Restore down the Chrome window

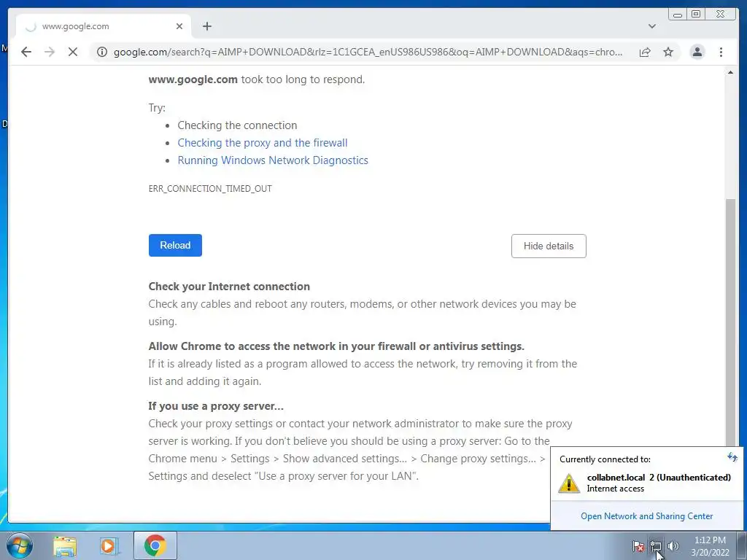pyautogui.click(x=696, y=15)
